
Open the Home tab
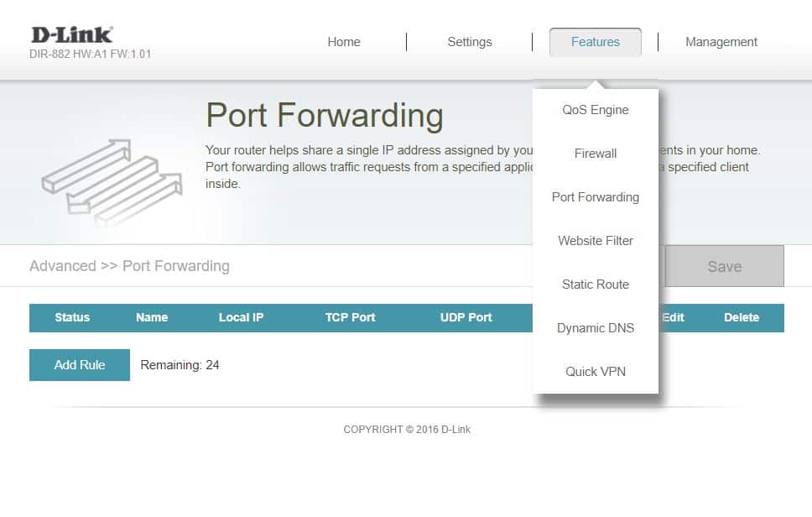click(344, 42)
